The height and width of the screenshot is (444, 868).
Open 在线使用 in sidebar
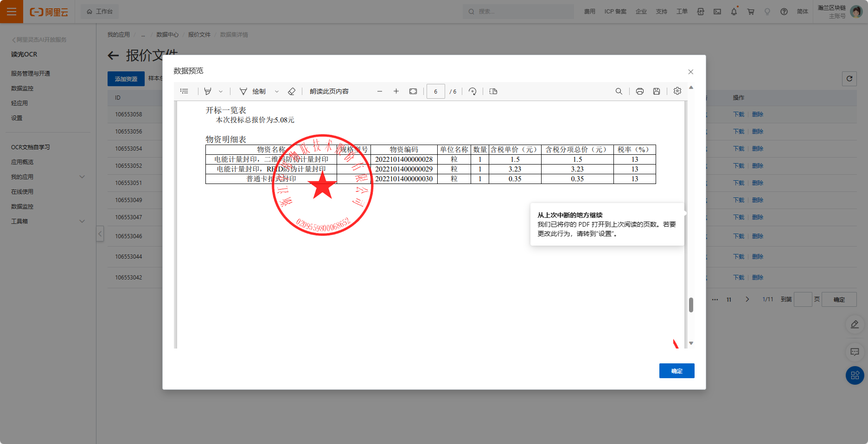click(x=22, y=192)
